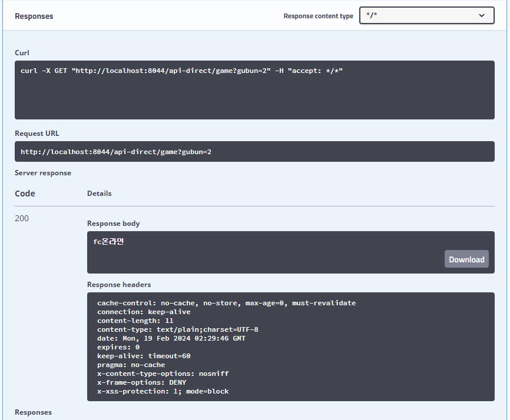Click the Response headers label
The width and height of the screenshot is (510, 420).
[x=119, y=285]
